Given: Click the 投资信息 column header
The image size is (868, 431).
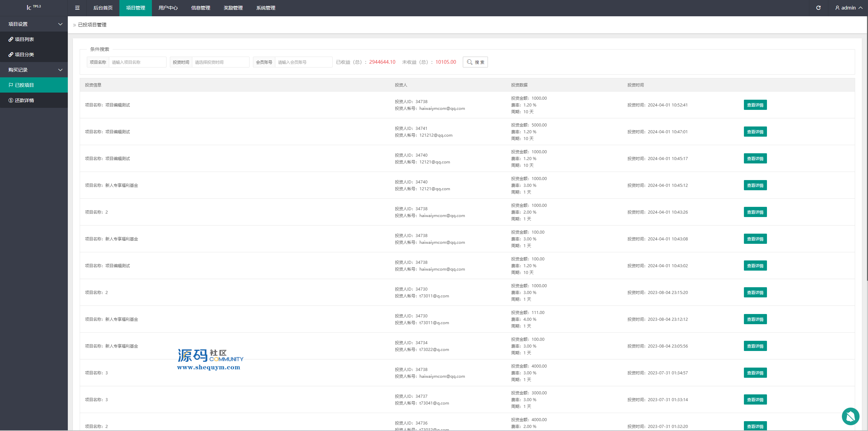Looking at the screenshot, I should pyautogui.click(x=93, y=85).
